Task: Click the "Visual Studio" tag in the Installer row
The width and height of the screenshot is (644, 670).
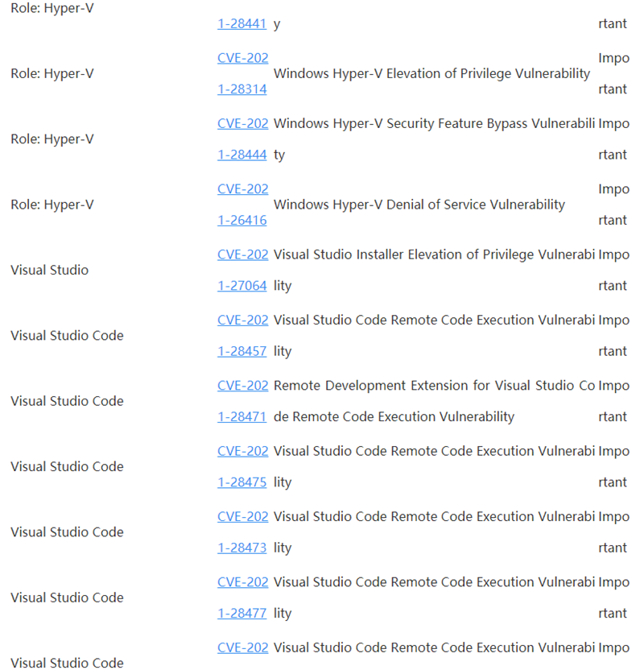Action: [x=50, y=270]
